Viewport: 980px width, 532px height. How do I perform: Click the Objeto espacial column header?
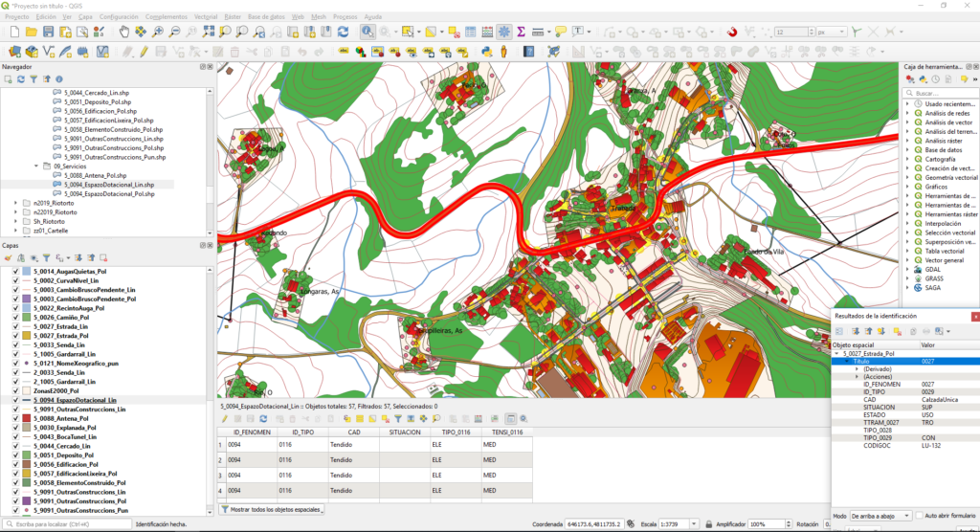pos(875,345)
